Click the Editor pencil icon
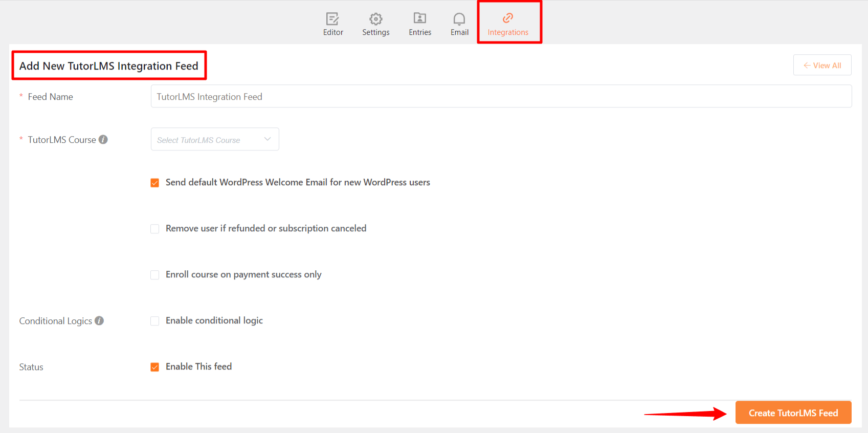The width and height of the screenshot is (868, 433). [x=332, y=19]
